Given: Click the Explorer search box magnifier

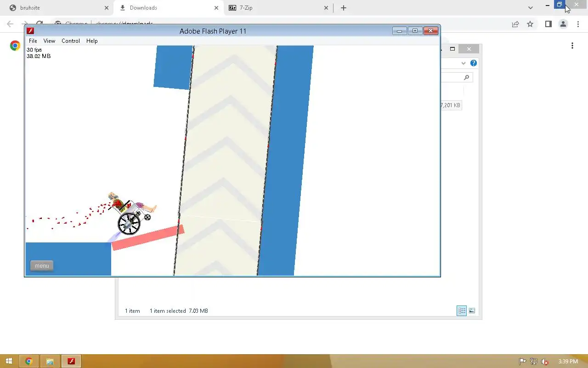Looking at the screenshot, I should [466, 78].
